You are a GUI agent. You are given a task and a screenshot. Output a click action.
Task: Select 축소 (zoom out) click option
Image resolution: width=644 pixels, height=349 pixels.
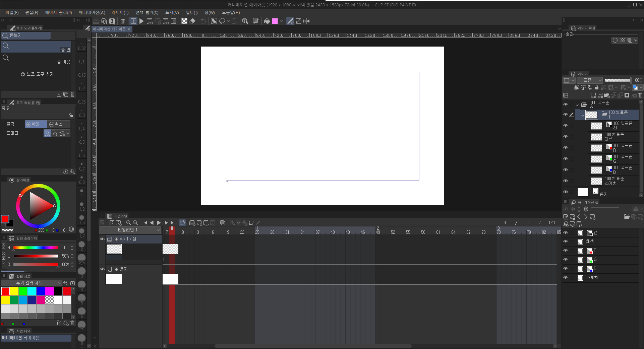(59, 124)
